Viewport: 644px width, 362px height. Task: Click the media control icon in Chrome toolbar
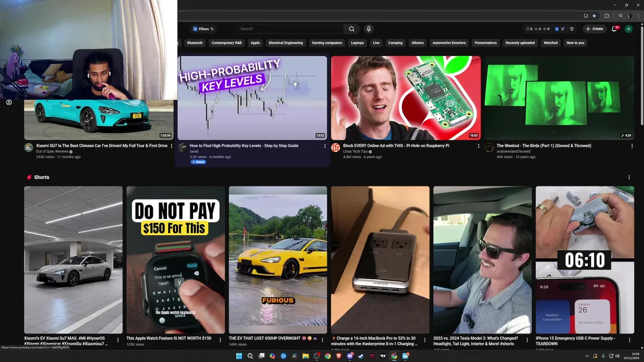coord(619,16)
